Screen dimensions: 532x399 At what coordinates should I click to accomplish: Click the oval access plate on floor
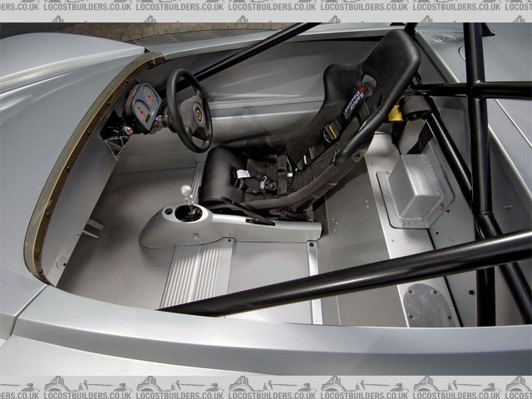(x=428, y=305)
